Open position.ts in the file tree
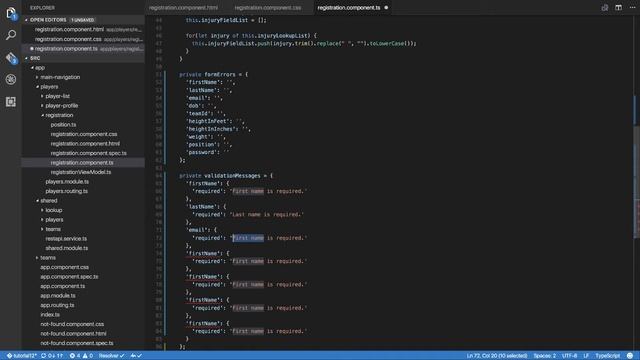This screenshot has width=640, height=360. [x=63, y=124]
